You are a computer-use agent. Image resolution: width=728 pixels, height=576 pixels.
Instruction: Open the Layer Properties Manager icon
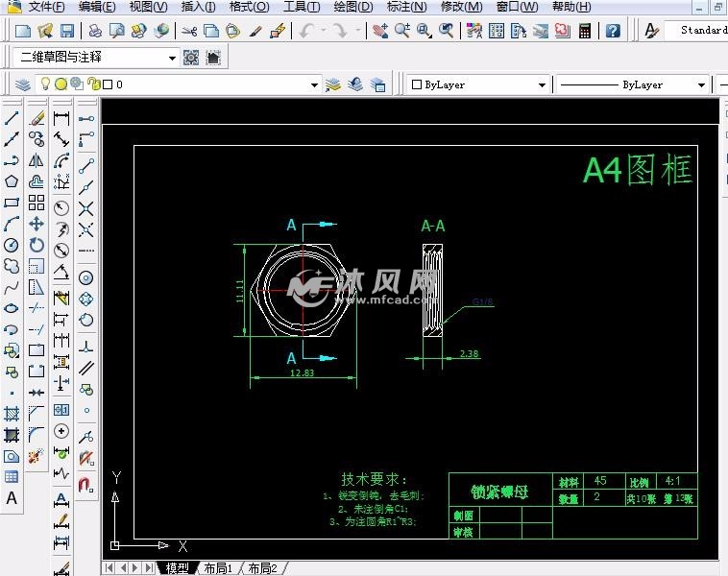[23, 84]
